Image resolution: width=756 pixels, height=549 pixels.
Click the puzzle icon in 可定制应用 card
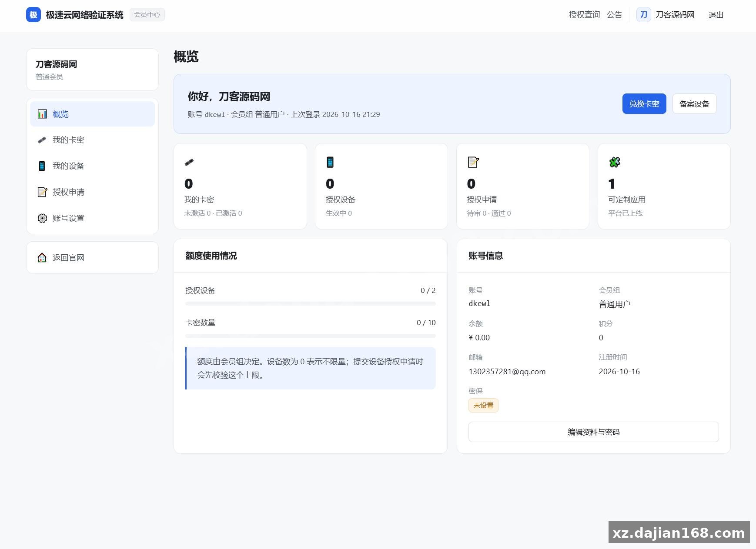[615, 162]
